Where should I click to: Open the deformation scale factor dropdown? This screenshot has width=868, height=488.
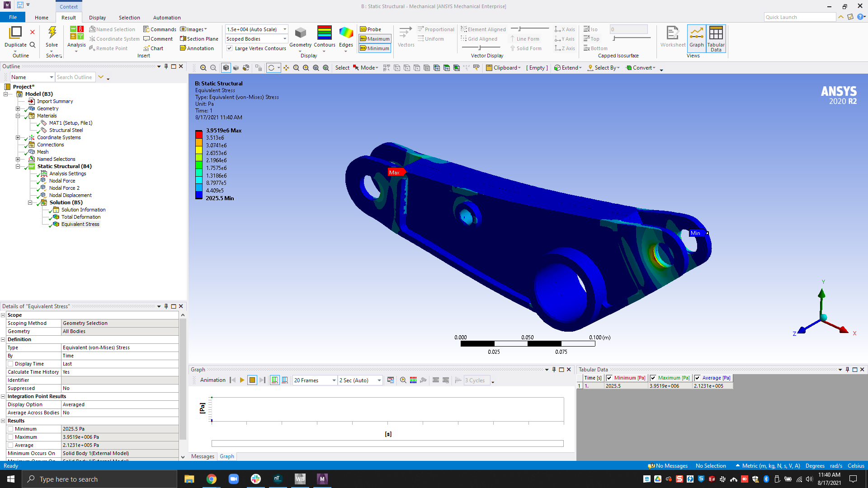click(285, 29)
